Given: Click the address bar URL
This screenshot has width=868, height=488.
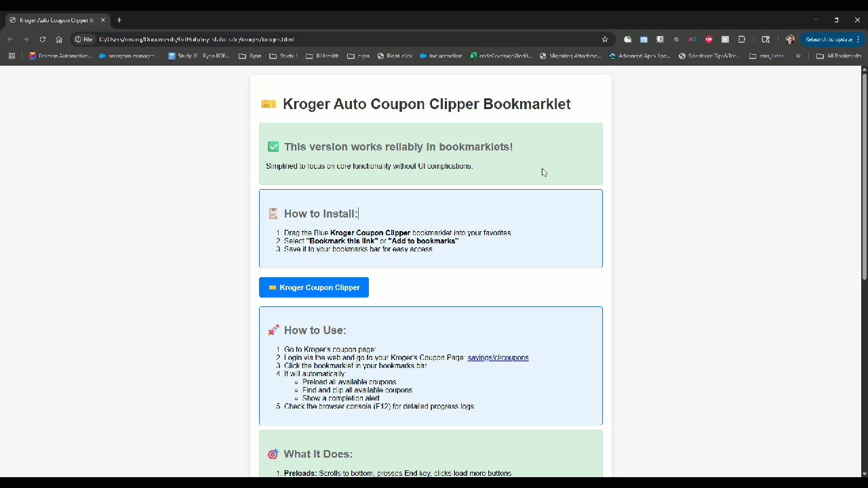Looking at the screenshot, I should point(197,39).
